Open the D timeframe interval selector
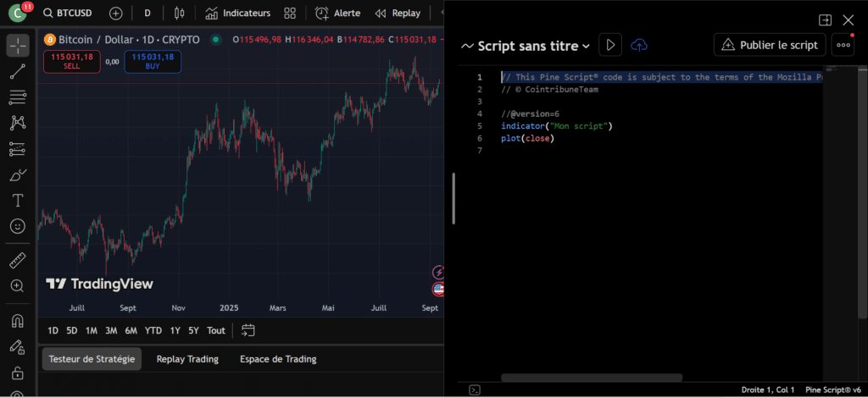 tap(147, 14)
